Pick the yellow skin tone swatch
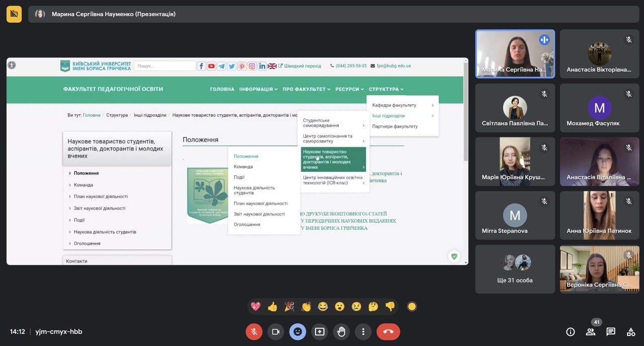This screenshot has width=644, height=346. 412,306
